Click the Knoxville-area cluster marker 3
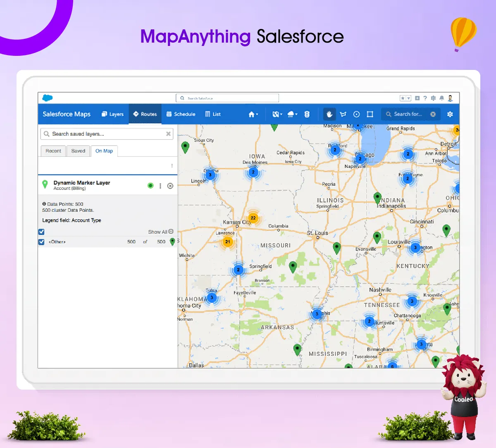 point(412,301)
